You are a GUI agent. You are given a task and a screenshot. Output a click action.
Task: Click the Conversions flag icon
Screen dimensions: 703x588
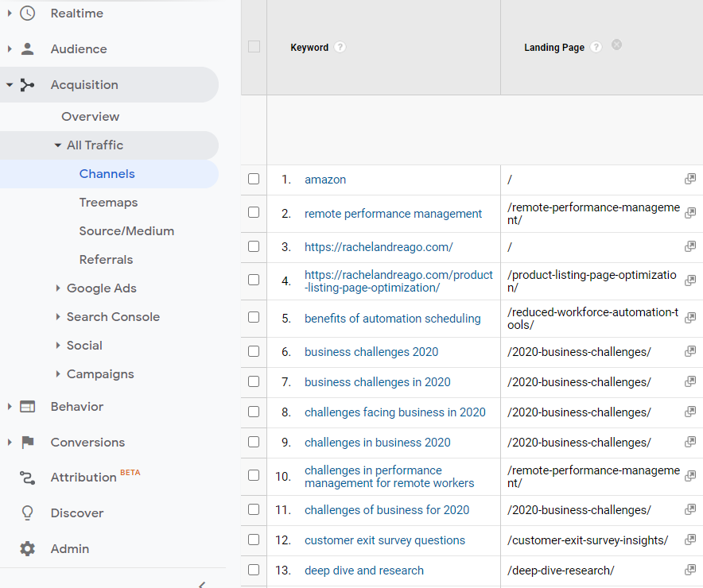point(27,442)
